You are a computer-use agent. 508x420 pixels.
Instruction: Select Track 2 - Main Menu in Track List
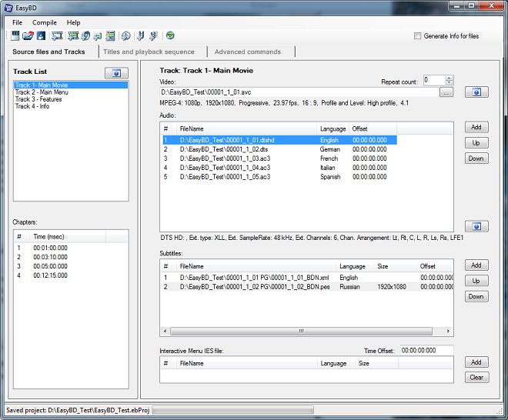coord(71,92)
